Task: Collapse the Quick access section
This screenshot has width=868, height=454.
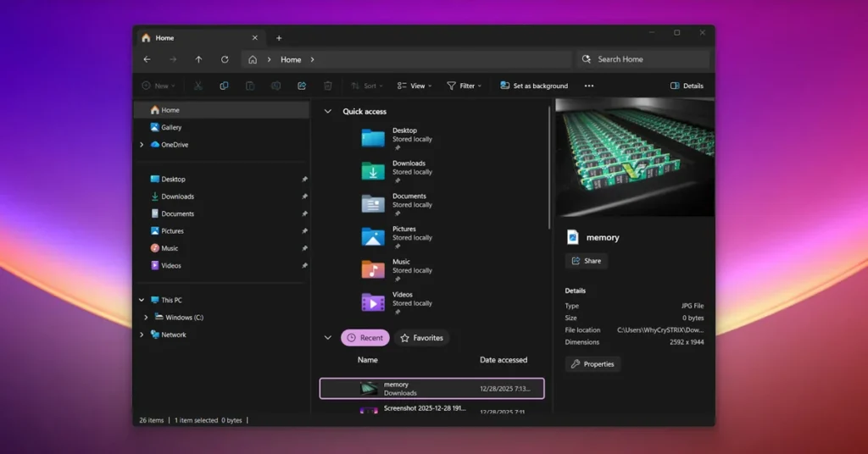Action: click(328, 111)
